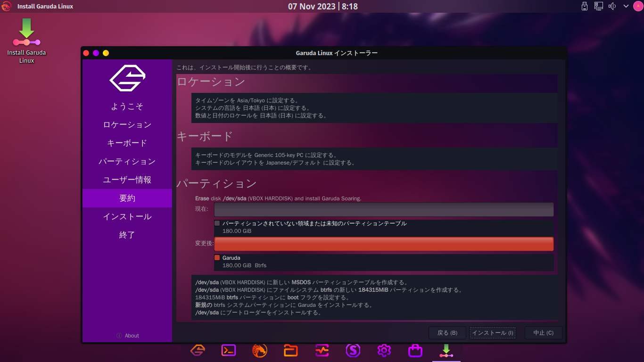644x362 pixels.
Task: Click the Garuda logo in installer sidebar
Action: point(127,78)
